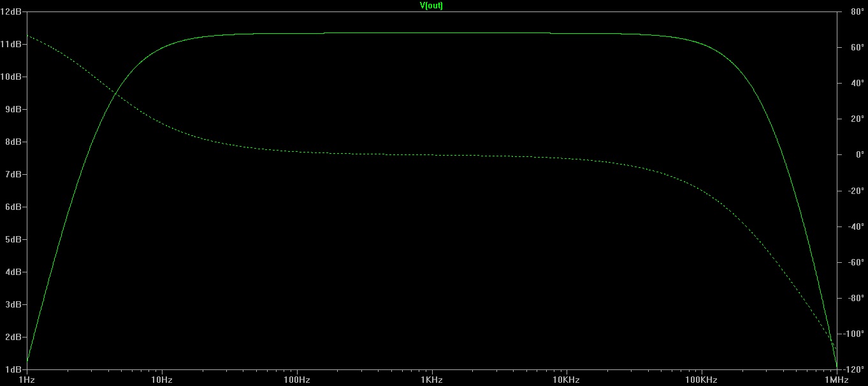
Task: Select the 9dB magnitude axis label
Action: pos(14,109)
